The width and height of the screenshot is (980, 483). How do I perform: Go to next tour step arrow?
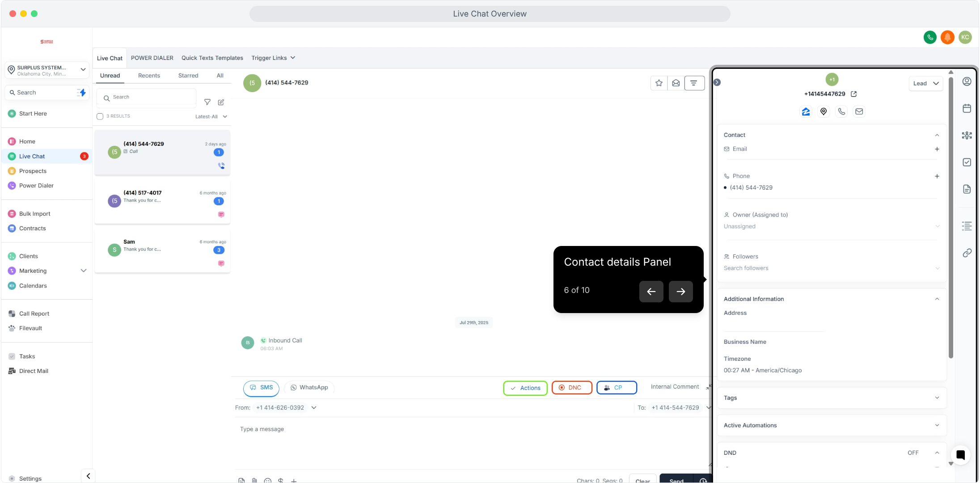(680, 292)
